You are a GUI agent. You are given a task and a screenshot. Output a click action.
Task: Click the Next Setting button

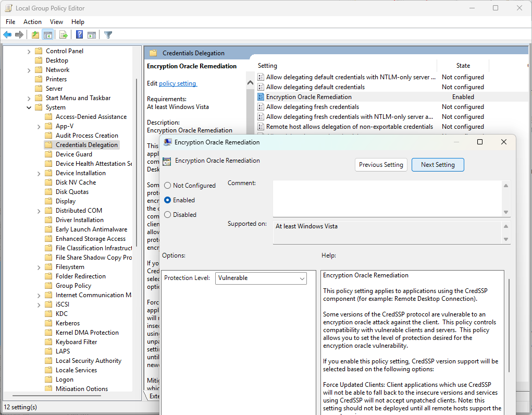click(438, 165)
